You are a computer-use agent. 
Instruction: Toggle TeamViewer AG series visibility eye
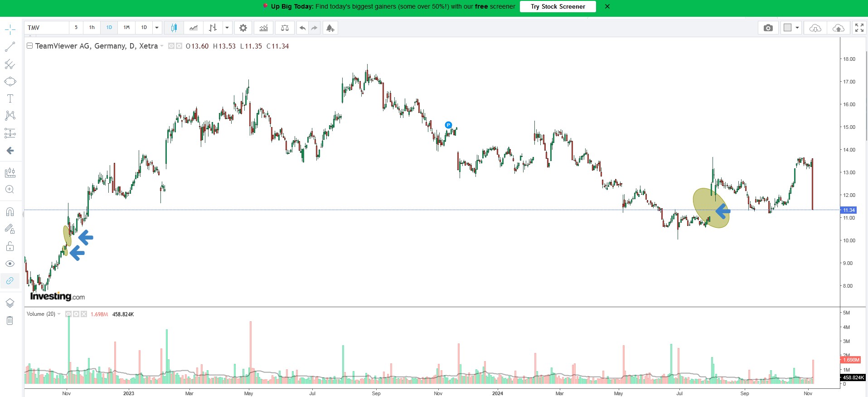(171, 46)
